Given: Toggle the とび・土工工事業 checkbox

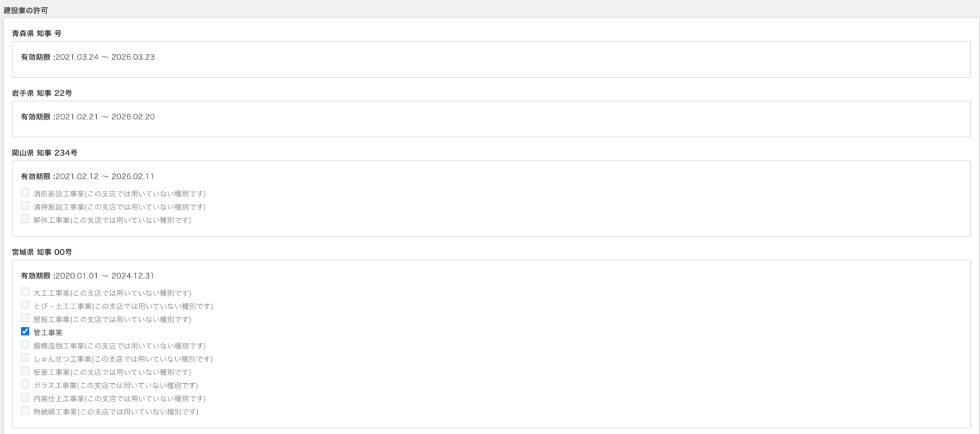Looking at the screenshot, I should (x=25, y=305).
